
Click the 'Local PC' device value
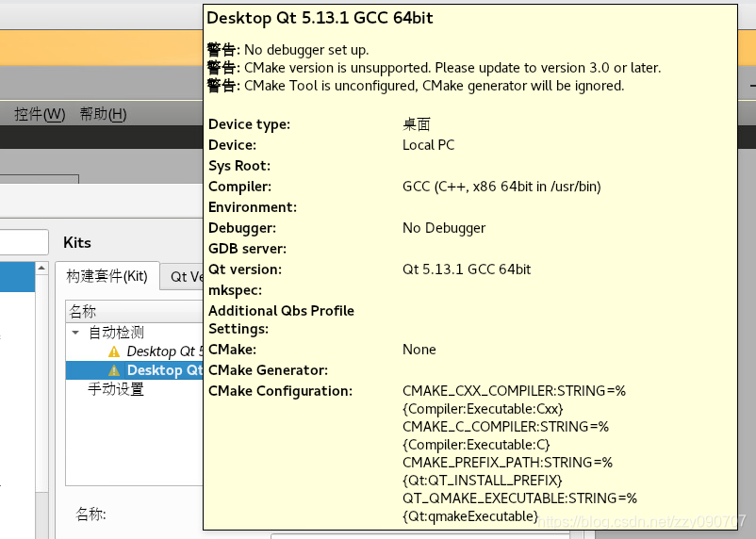pos(429,144)
